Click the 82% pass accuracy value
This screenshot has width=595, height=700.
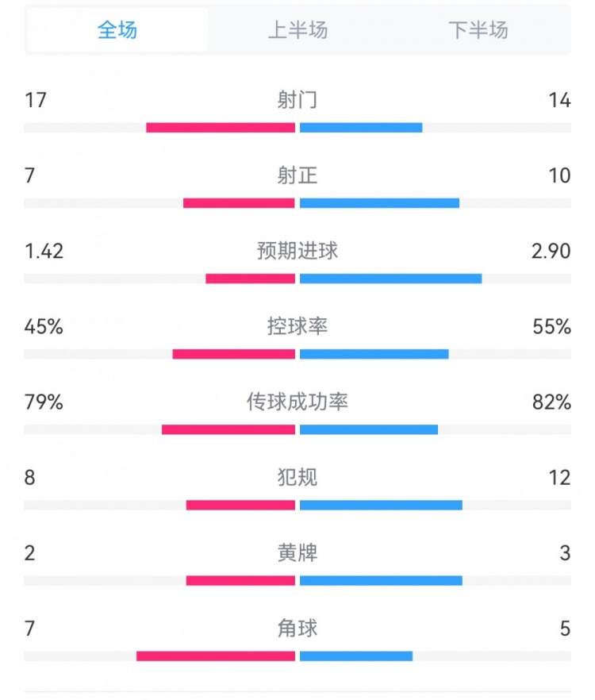552,402
